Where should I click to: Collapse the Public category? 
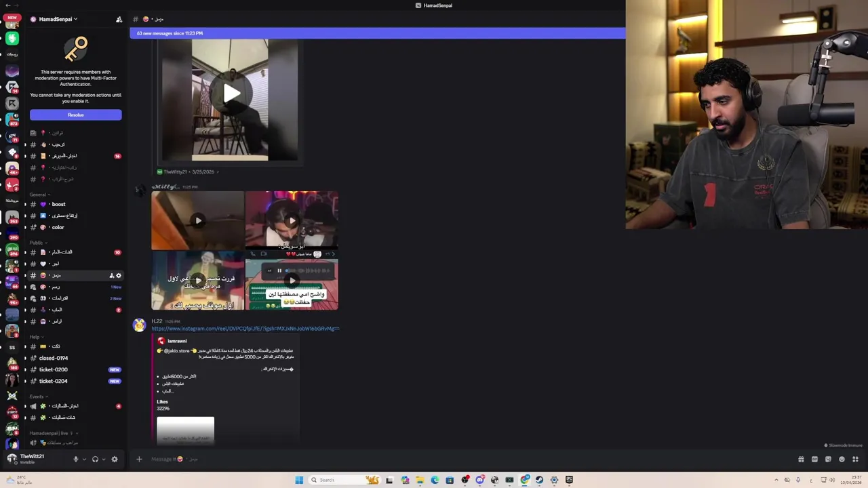(x=37, y=243)
